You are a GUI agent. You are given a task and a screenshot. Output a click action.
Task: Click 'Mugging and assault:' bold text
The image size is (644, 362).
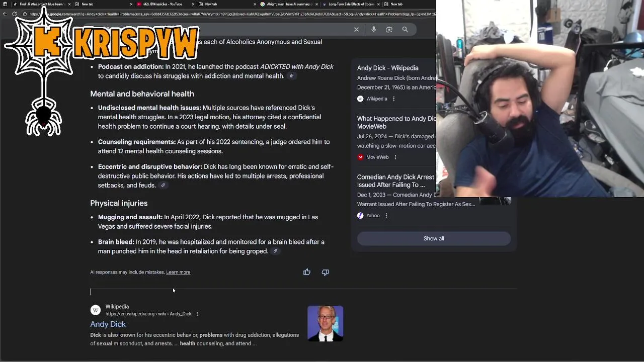pyautogui.click(x=130, y=217)
